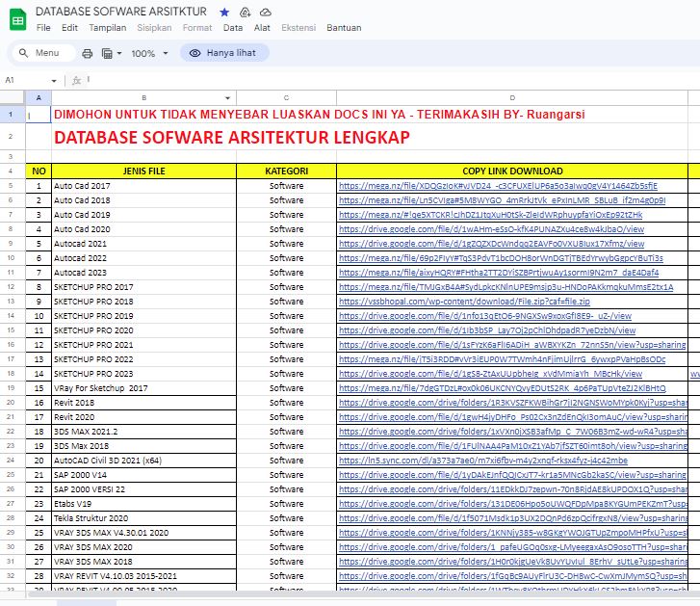Select cell with VRay For Sketchup 2017
This screenshot has height=606, width=700.
143,388
